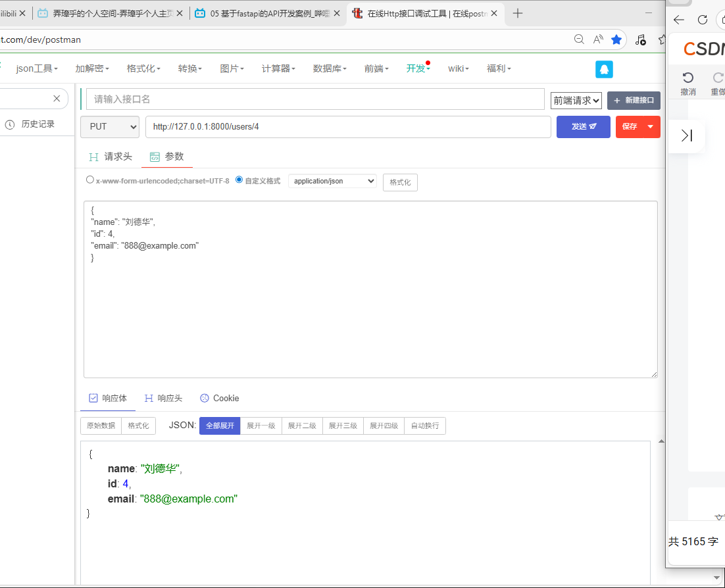The image size is (725, 588).
Task: Click the 展开二级 button
Action: click(x=302, y=426)
